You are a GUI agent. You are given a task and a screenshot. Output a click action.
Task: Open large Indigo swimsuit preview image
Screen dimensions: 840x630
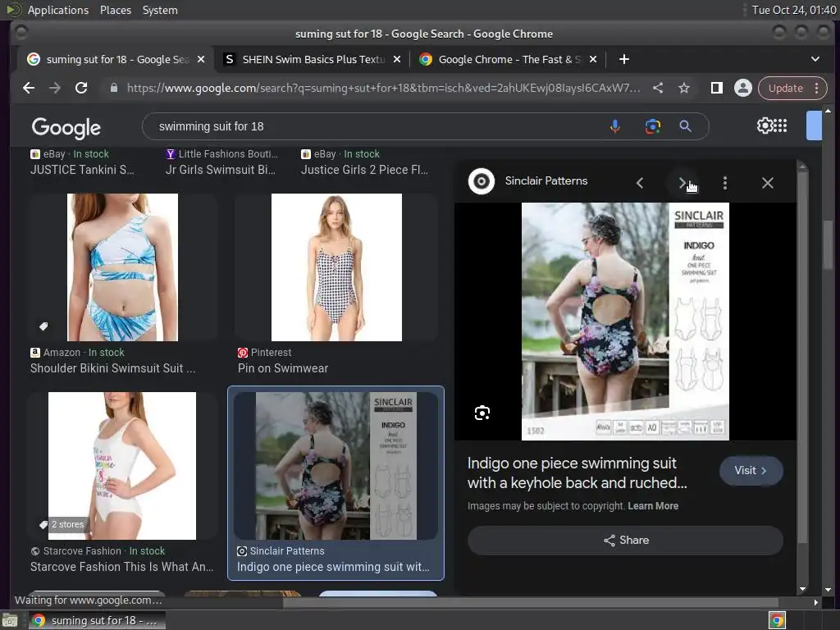coord(625,322)
